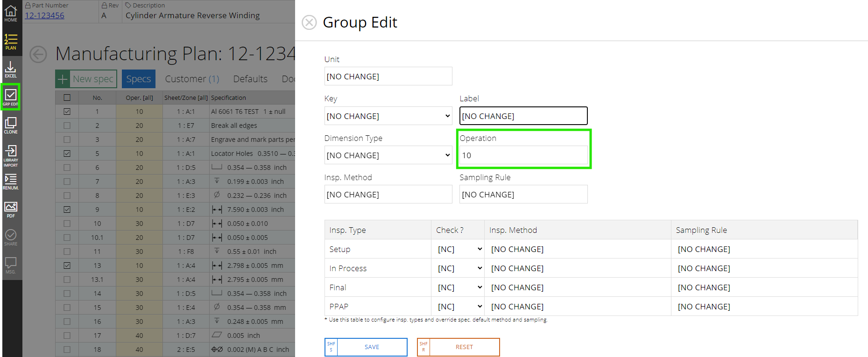Uncheck the checkbox for spec No. 1
868x357 pixels.
(x=67, y=112)
